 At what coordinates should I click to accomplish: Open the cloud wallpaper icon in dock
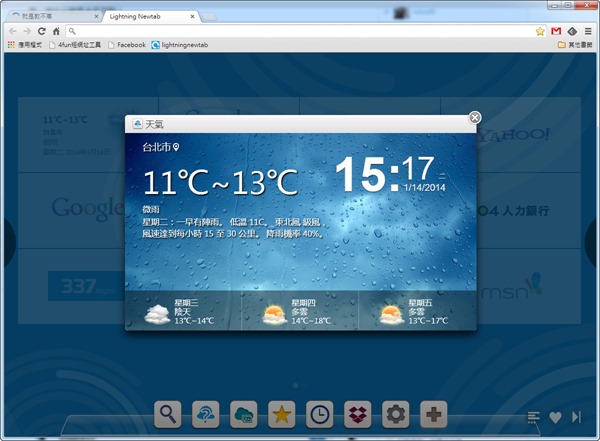tap(243, 414)
